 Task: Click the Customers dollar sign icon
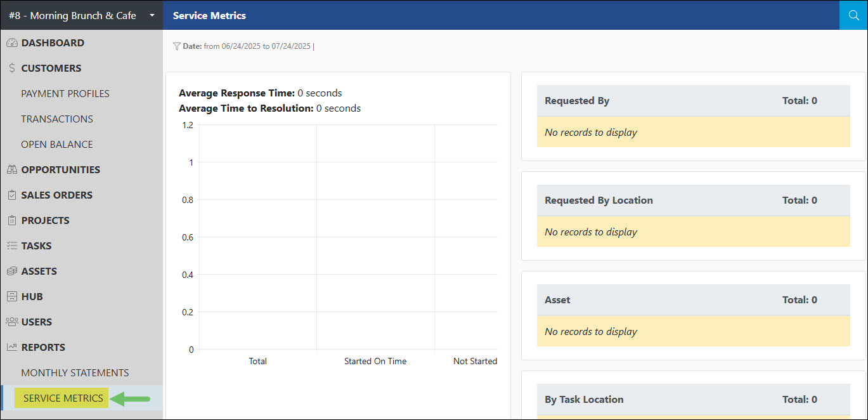pos(13,68)
